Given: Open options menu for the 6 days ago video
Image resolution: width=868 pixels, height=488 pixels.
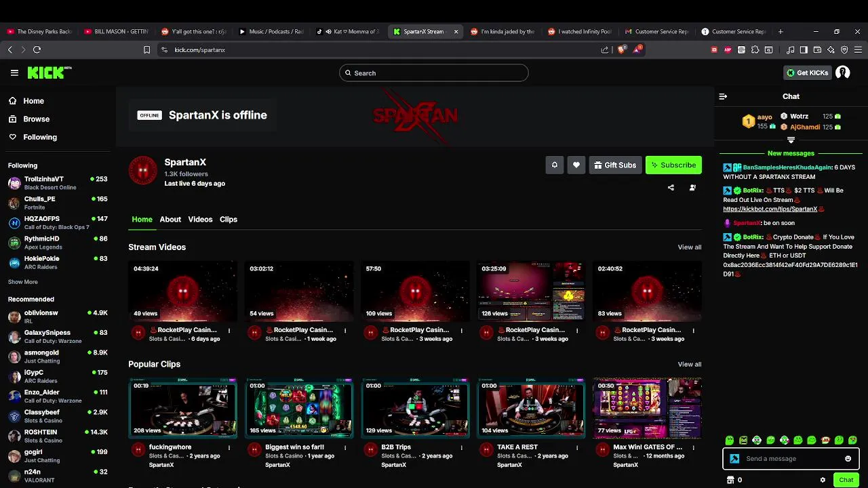Looking at the screenshot, I should (229, 331).
